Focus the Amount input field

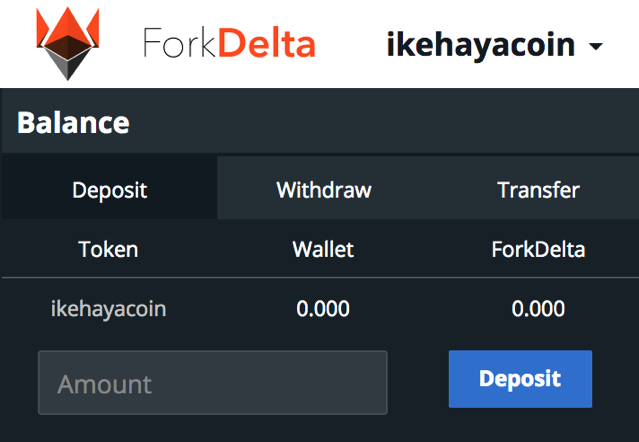[x=213, y=383]
